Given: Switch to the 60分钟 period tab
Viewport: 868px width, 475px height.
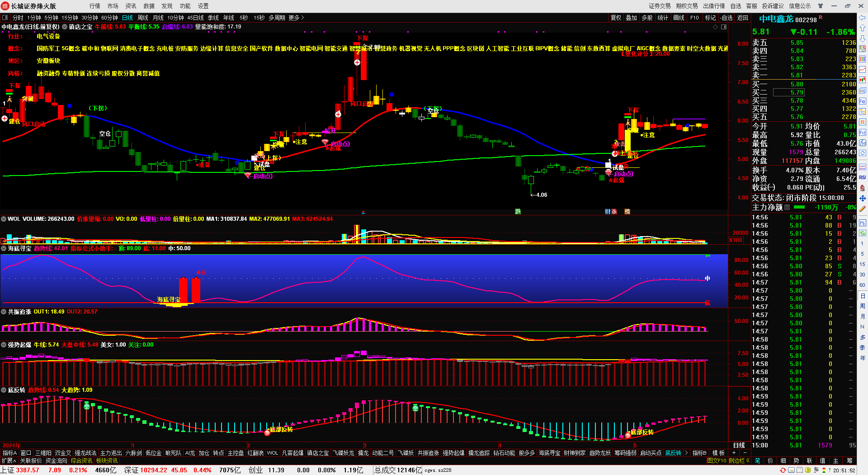Looking at the screenshot, I should point(109,18).
